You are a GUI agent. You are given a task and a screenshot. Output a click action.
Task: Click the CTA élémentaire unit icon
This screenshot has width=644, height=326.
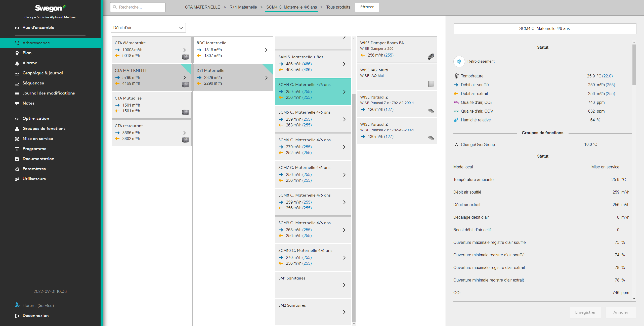[185, 57]
